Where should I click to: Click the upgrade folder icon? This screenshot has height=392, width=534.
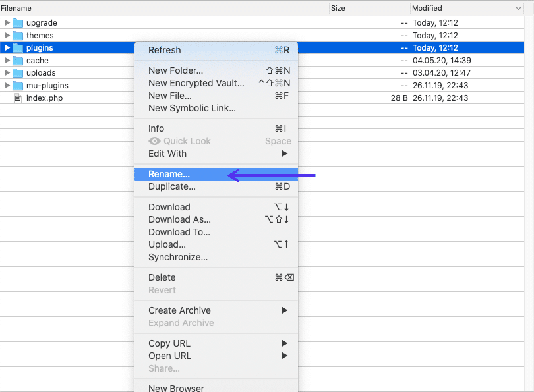pyautogui.click(x=18, y=22)
